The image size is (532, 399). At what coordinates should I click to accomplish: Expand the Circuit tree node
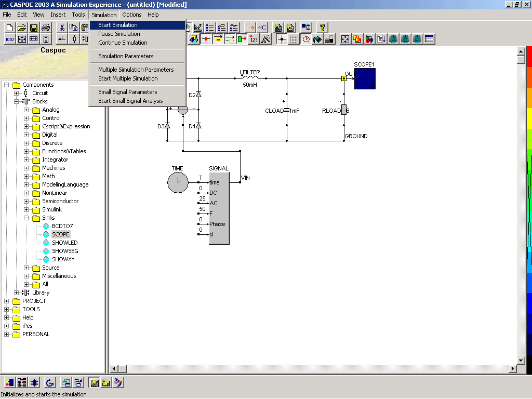[16, 93]
